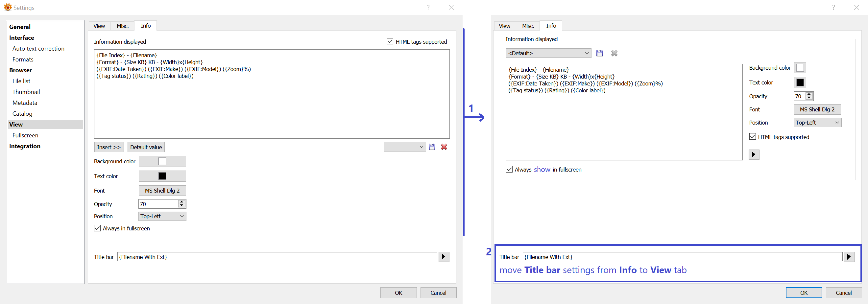The height and width of the screenshot is (304, 868).
Task: Click the gray X icon beside <Default> preset
Action: coord(614,53)
